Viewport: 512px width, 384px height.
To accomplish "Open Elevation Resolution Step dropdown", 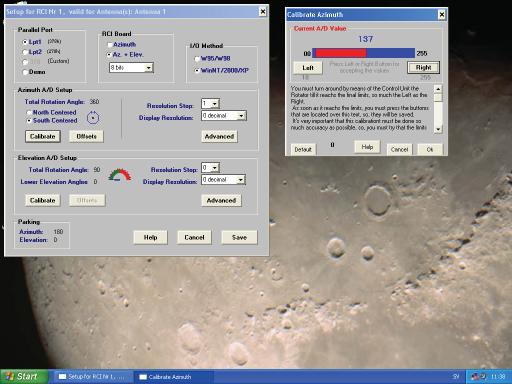I will point(215,168).
